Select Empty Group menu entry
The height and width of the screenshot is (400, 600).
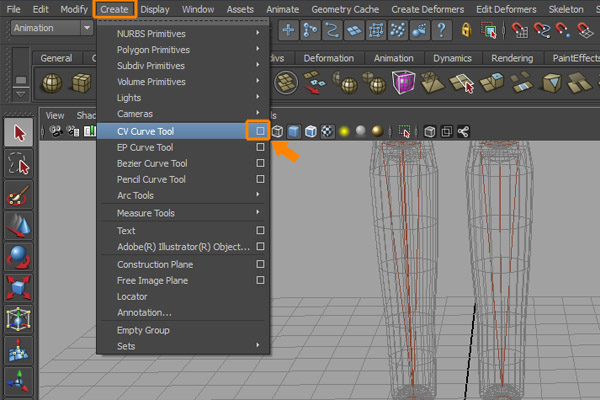[x=144, y=330]
